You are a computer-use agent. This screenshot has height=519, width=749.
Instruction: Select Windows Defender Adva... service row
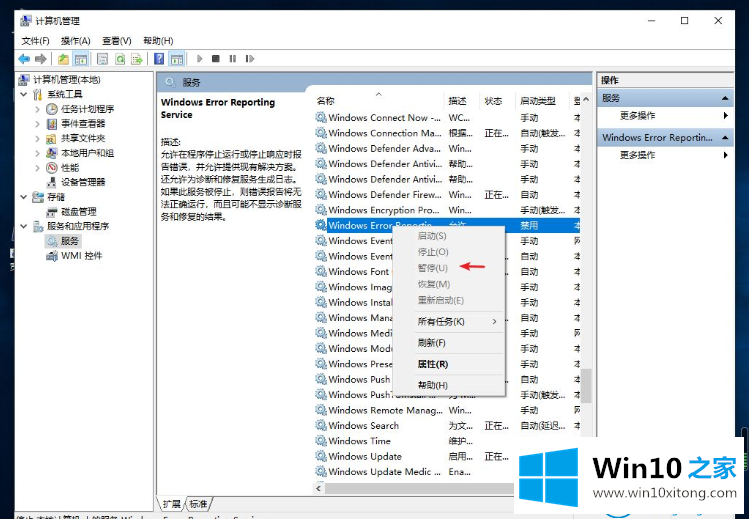tap(447, 148)
